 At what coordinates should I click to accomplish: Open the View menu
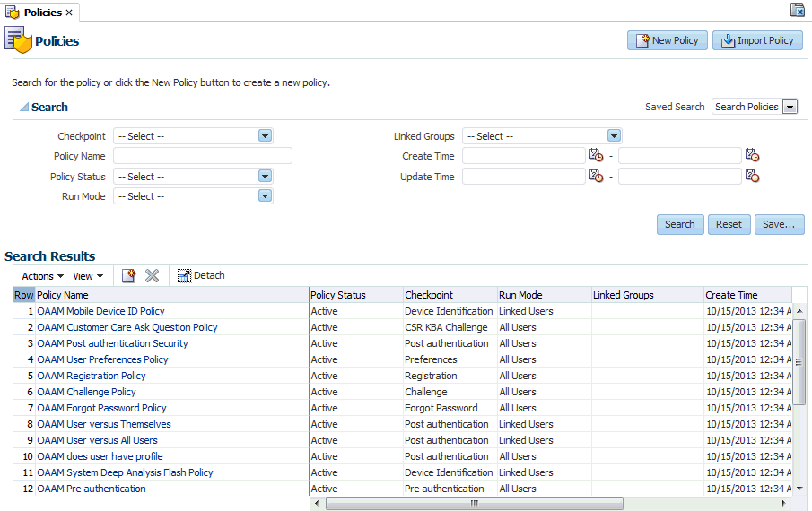88,276
